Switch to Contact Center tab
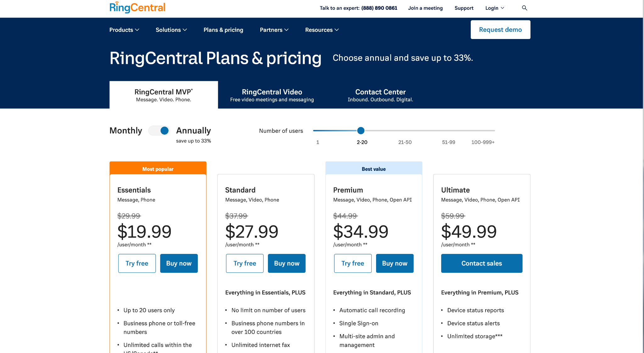 click(380, 95)
